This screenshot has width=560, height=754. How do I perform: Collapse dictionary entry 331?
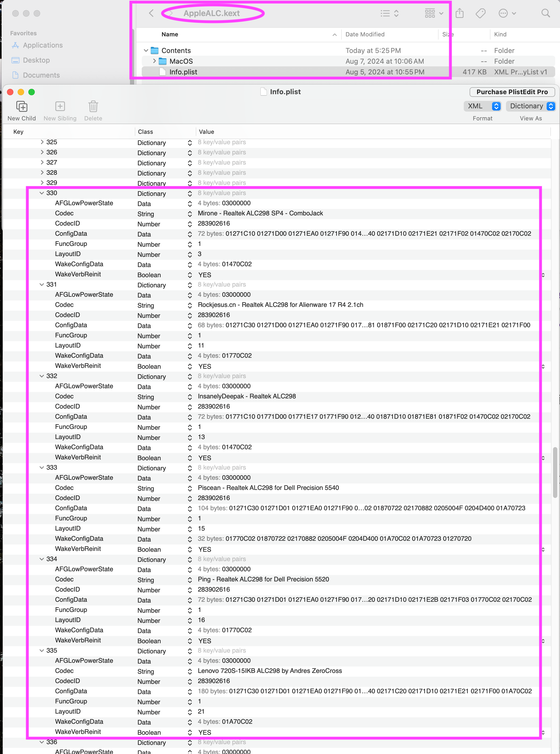coord(42,285)
